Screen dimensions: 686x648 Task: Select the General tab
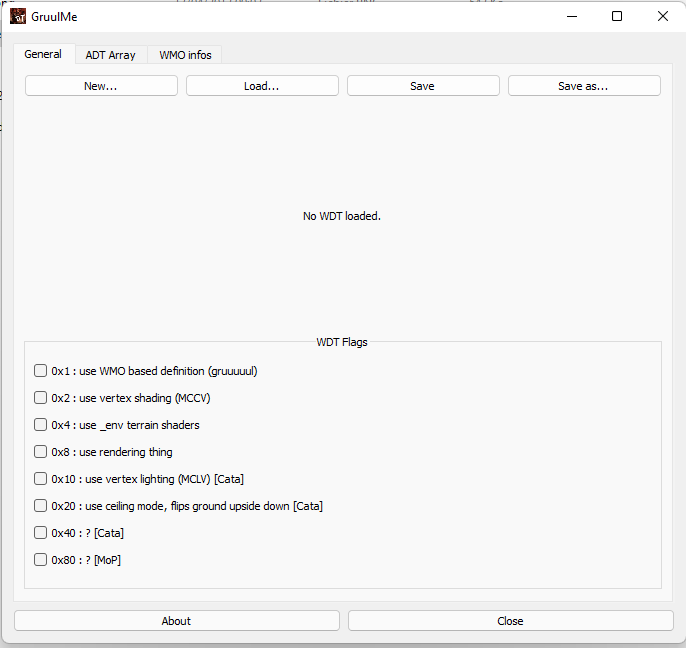43,54
